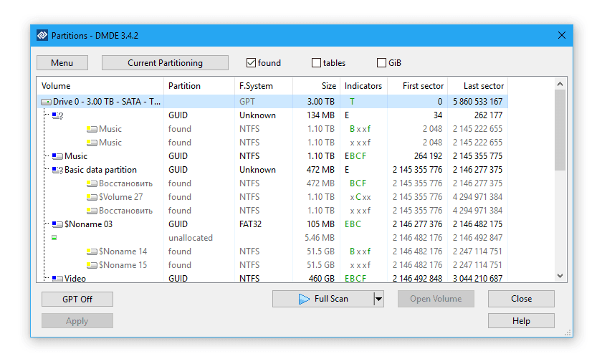Click the yellow icon of 472 MB Восстановить

click(x=92, y=183)
